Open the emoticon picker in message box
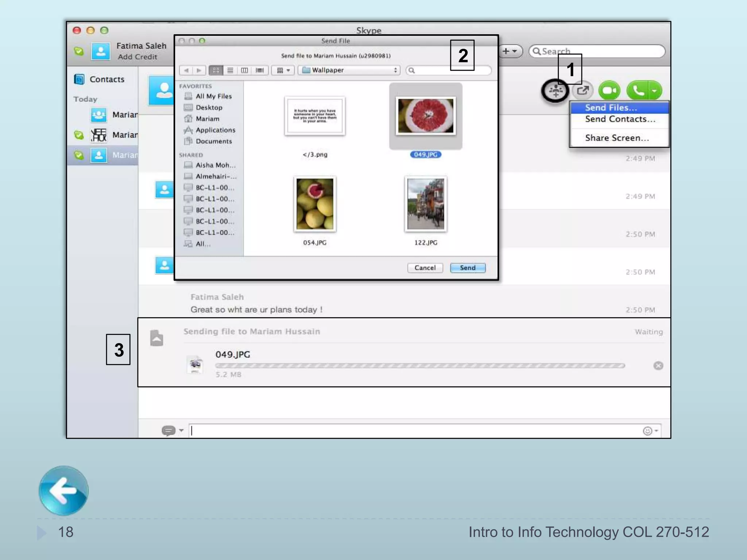 coord(648,431)
